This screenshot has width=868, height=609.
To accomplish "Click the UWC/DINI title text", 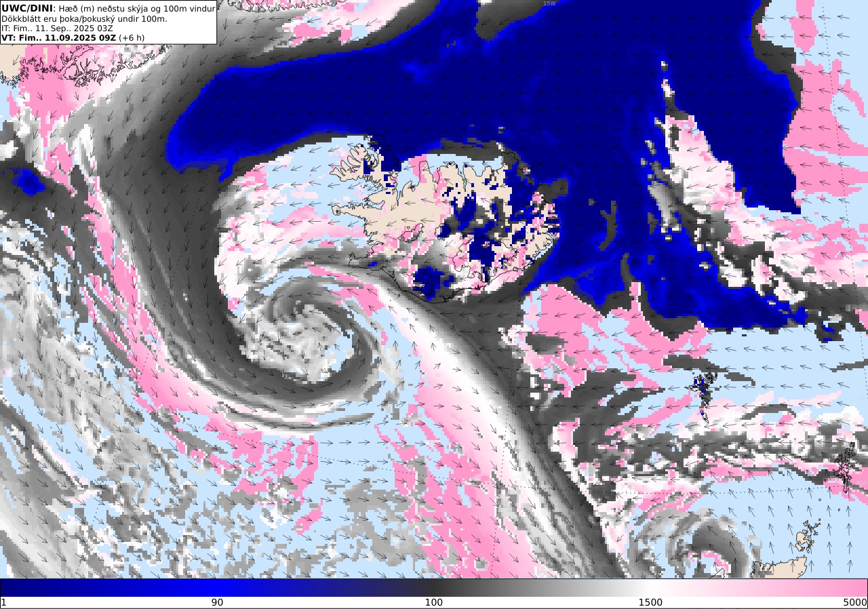I will 26,8.
